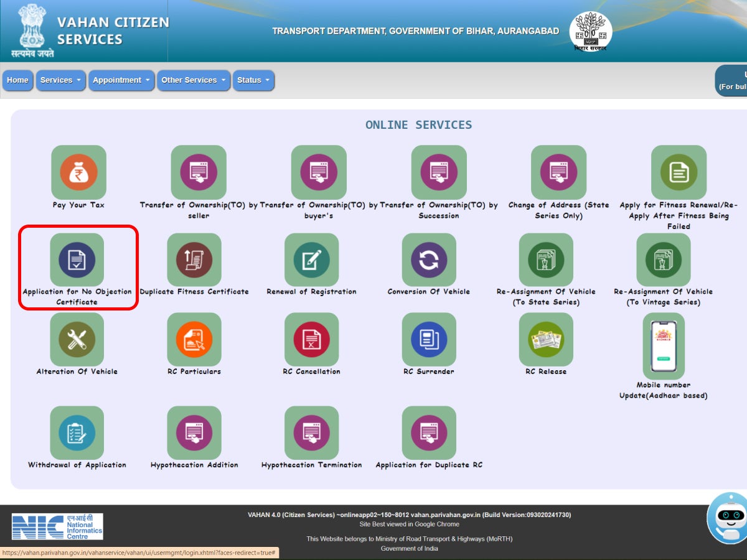The image size is (747, 560).
Task: Open the Alteration Of Vehicle service
Action: 77,340
